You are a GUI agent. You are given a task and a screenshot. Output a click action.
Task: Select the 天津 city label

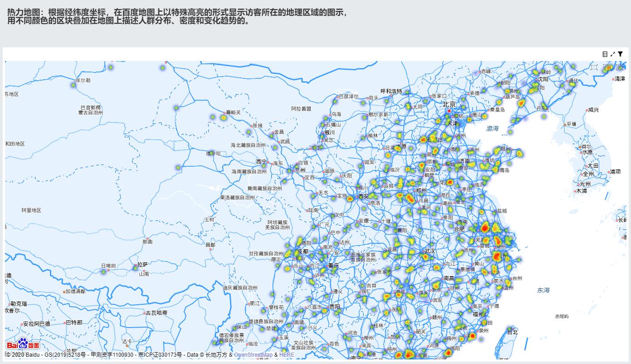click(x=452, y=123)
